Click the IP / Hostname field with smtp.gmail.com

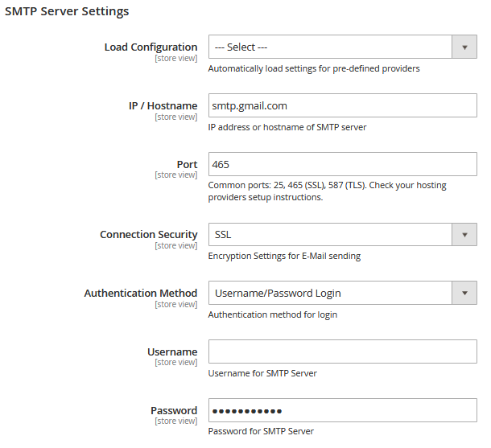342,105
